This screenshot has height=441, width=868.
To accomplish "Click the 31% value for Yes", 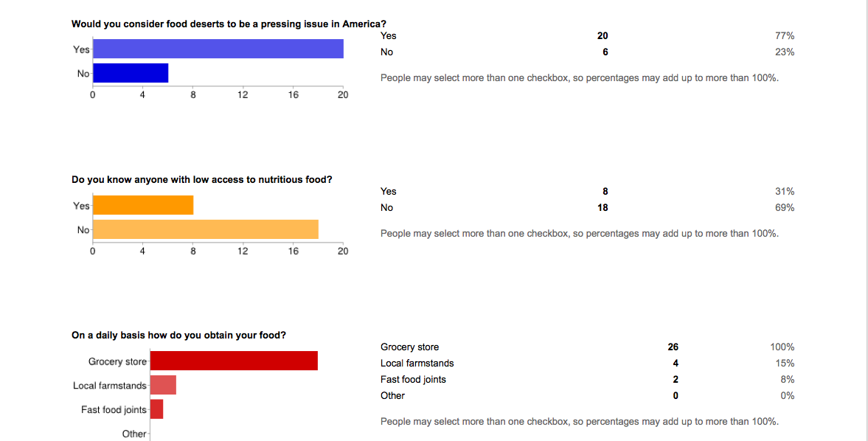I will (785, 191).
